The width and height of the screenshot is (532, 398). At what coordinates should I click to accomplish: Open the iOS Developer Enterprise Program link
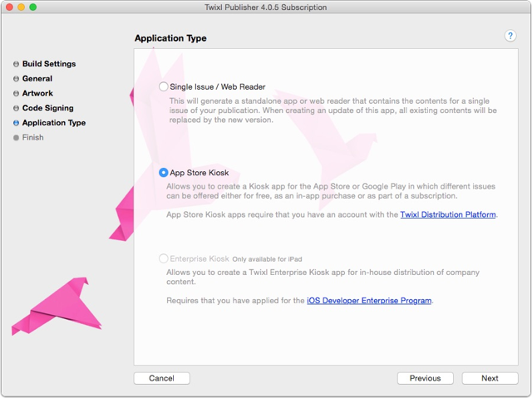click(x=369, y=301)
